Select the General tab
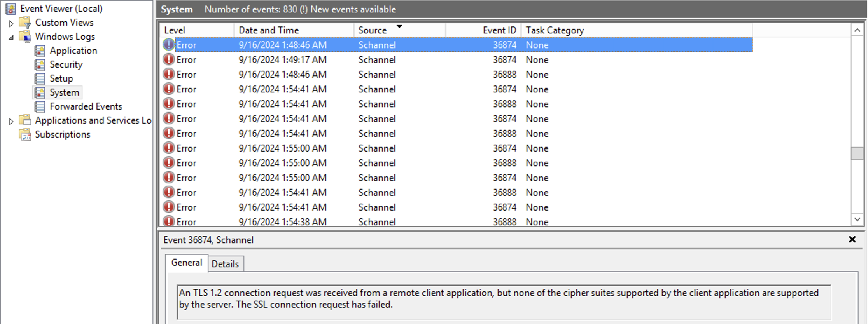 coord(187,263)
